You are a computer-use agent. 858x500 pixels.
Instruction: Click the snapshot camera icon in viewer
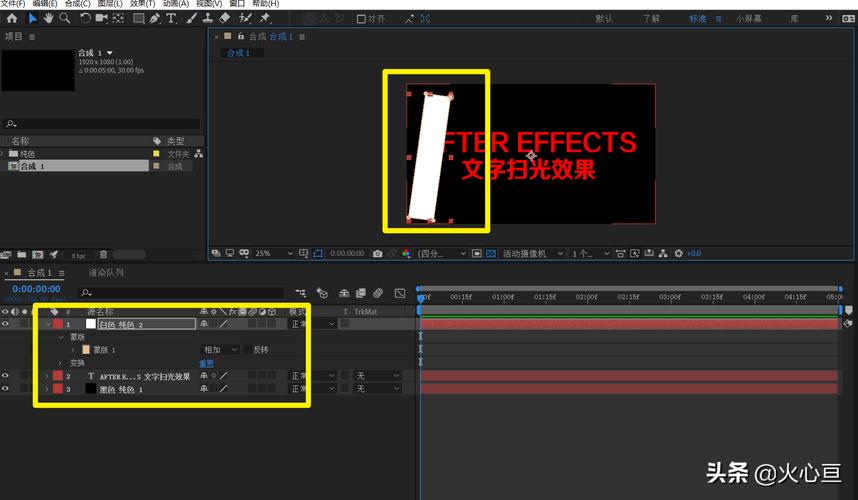tap(378, 253)
